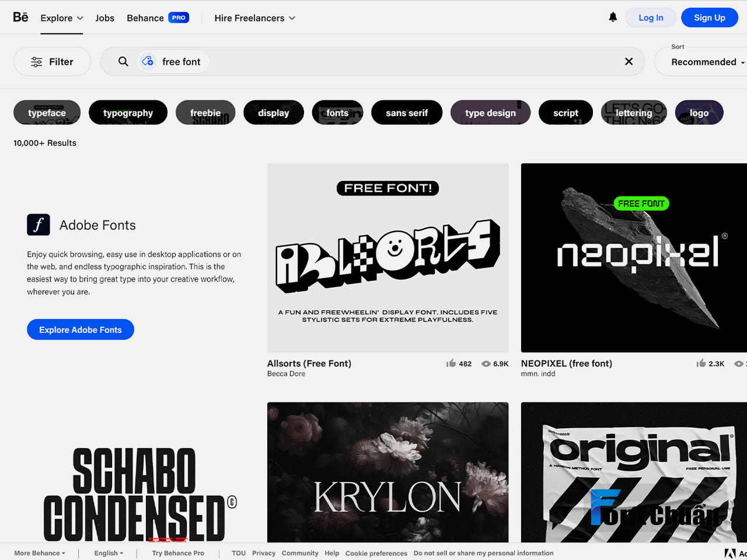The width and height of the screenshot is (747, 560).
Task: Click the Sign Up button
Action: tap(710, 17)
